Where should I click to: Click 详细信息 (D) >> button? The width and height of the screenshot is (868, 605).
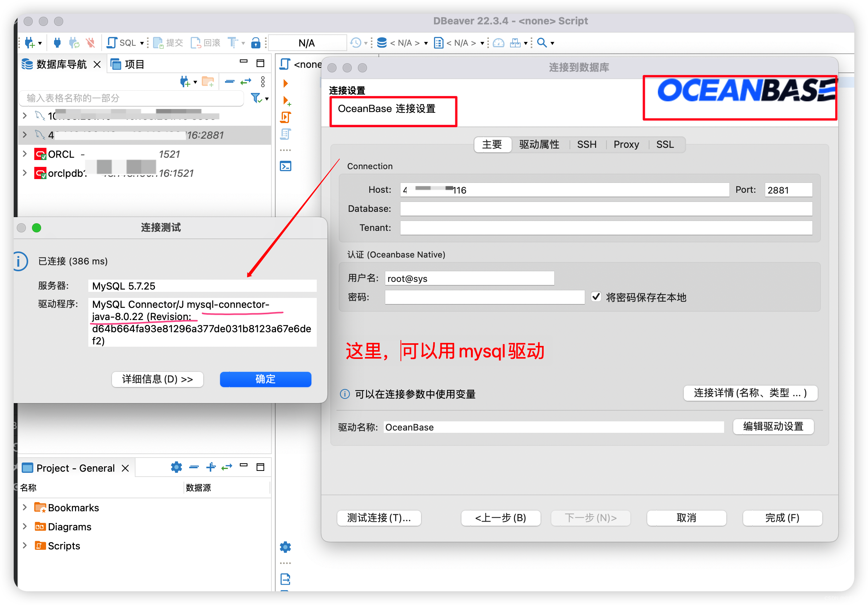pyautogui.click(x=158, y=379)
